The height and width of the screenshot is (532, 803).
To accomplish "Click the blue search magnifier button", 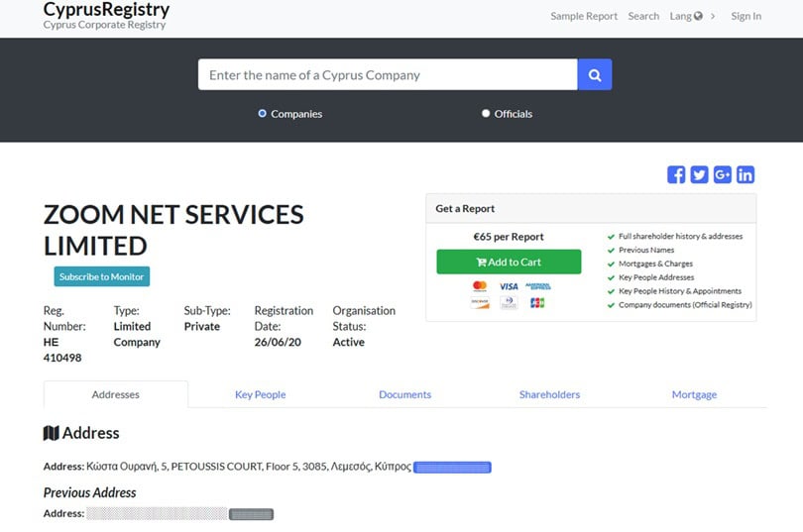I will pyautogui.click(x=595, y=75).
